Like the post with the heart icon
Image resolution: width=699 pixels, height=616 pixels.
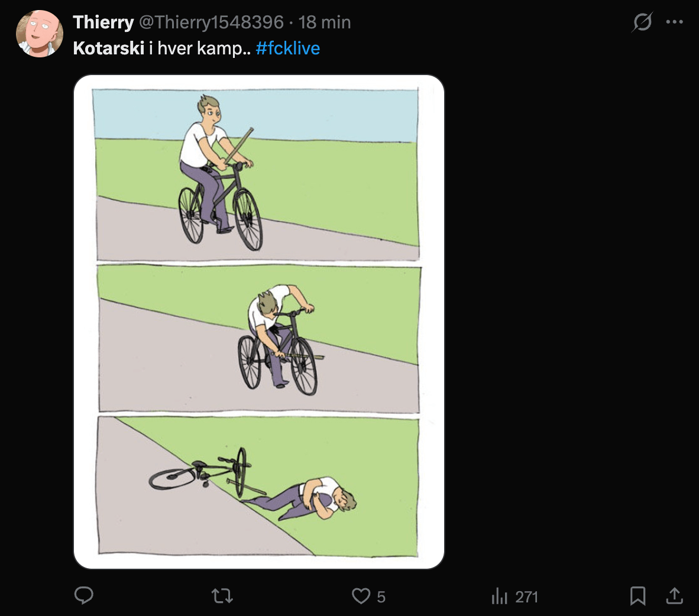click(361, 596)
